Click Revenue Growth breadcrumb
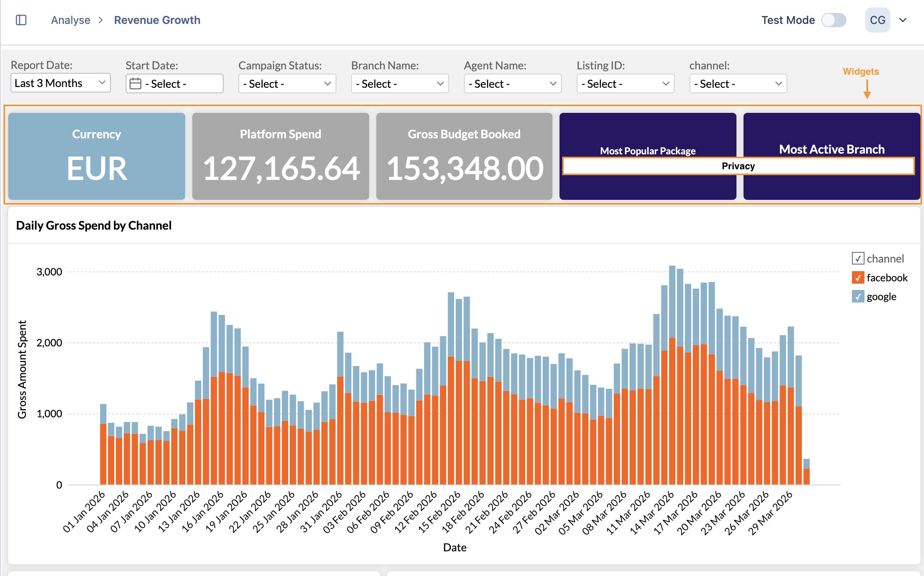Image resolution: width=924 pixels, height=576 pixels. 157,20
